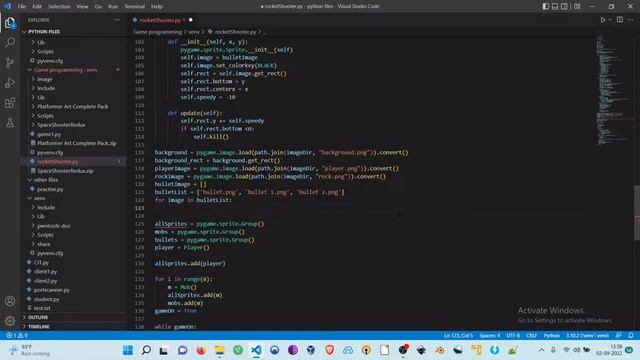This screenshot has height=360, width=640.
Task: Open the File menu
Action: (x=22, y=7)
